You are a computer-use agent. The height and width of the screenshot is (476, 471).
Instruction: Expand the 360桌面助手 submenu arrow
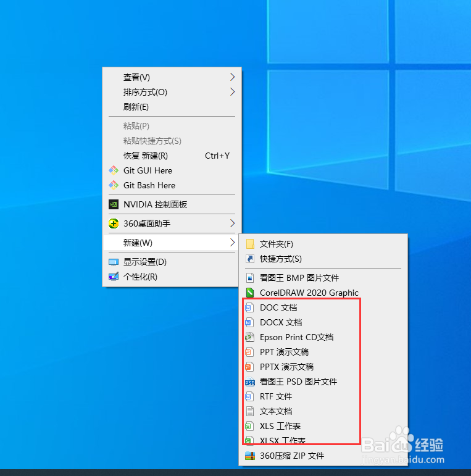pyautogui.click(x=233, y=223)
